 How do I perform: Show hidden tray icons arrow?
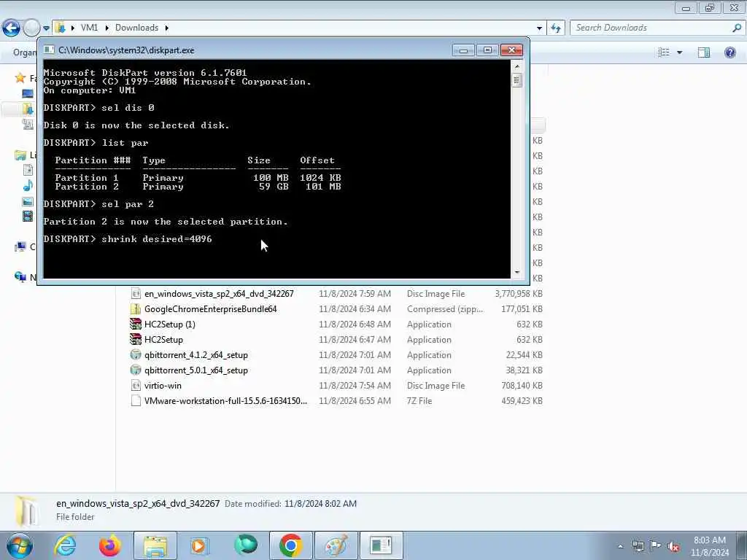click(620, 546)
